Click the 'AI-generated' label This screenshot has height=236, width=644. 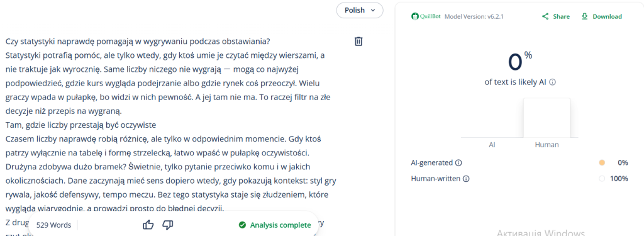[x=432, y=162]
